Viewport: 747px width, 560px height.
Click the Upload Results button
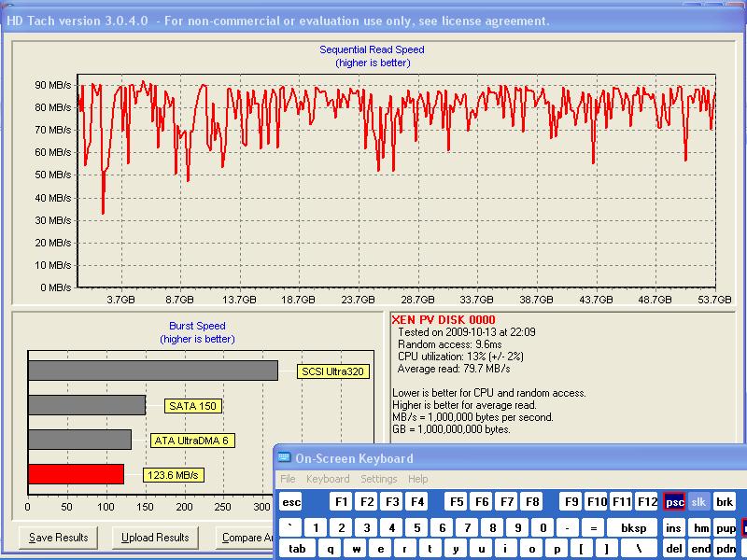[x=155, y=538]
